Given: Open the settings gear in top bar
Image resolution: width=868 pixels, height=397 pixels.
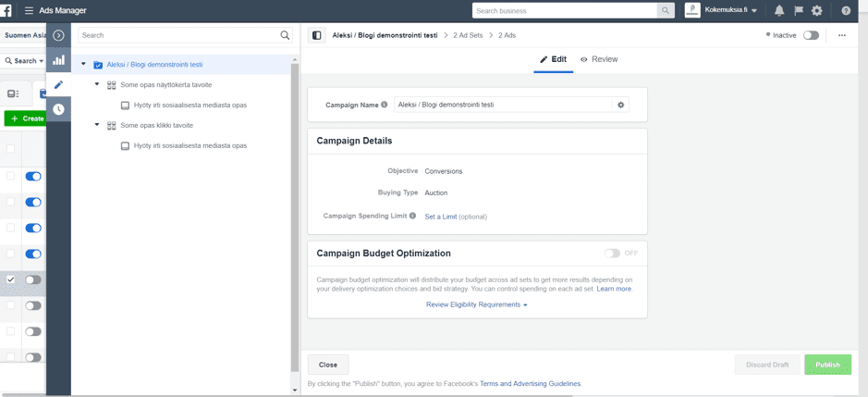Looking at the screenshot, I should tap(816, 10).
